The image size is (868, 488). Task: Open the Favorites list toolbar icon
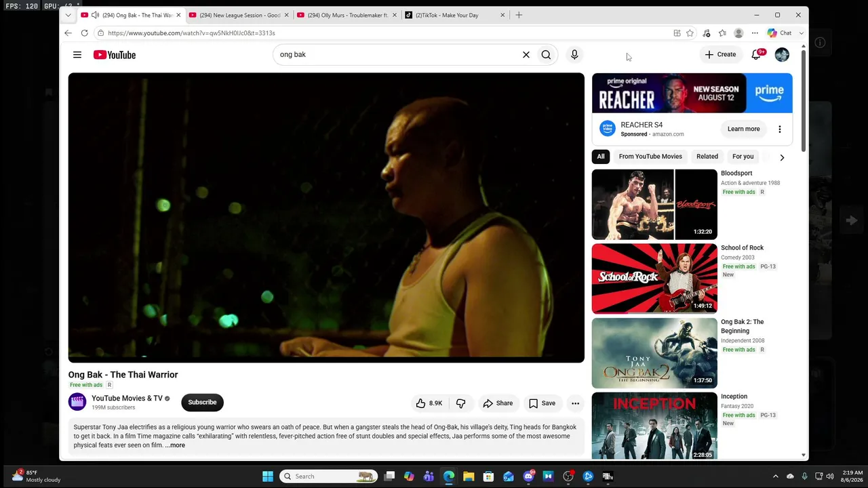(722, 33)
